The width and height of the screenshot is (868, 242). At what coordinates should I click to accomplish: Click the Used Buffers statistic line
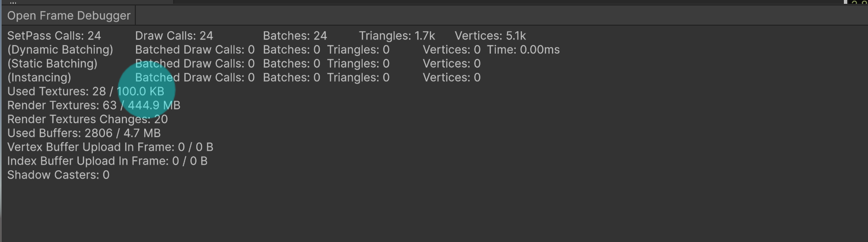tap(83, 133)
